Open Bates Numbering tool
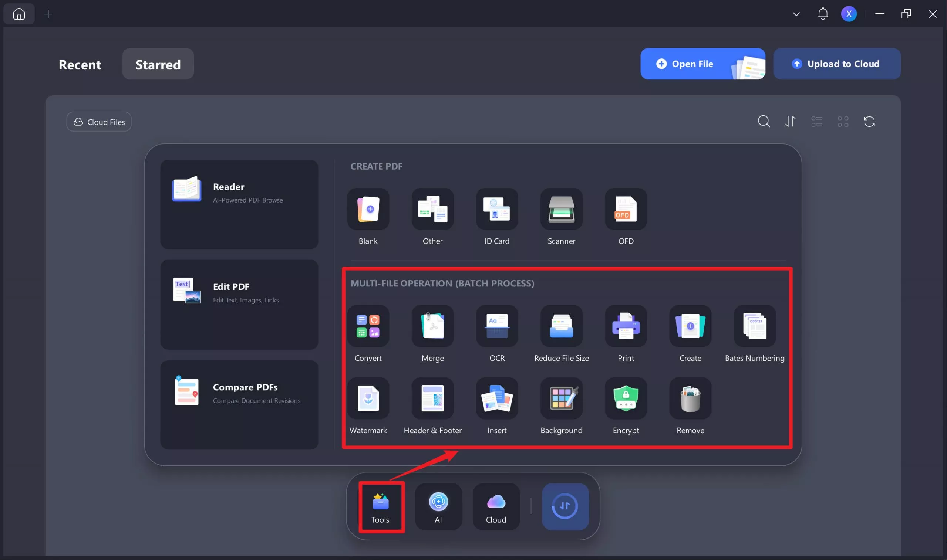This screenshot has width=947, height=560. tap(754, 326)
